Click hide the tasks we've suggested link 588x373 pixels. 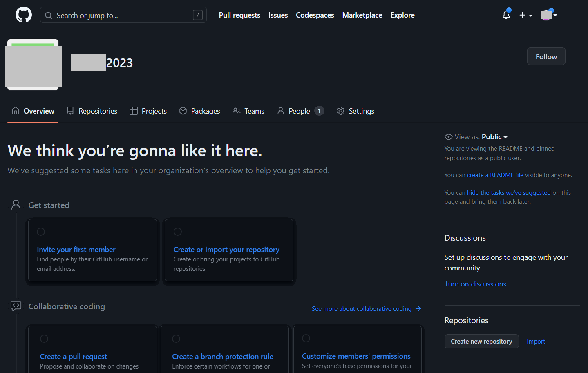509,193
